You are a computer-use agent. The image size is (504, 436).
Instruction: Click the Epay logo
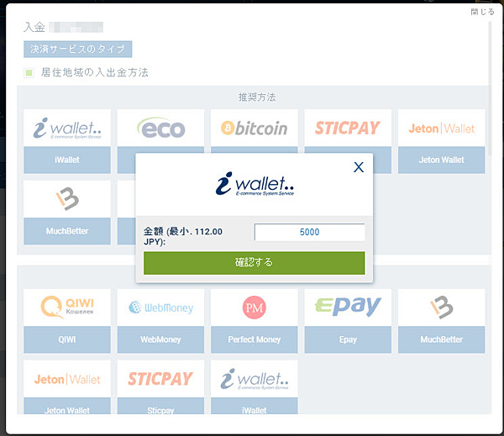coord(348,307)
